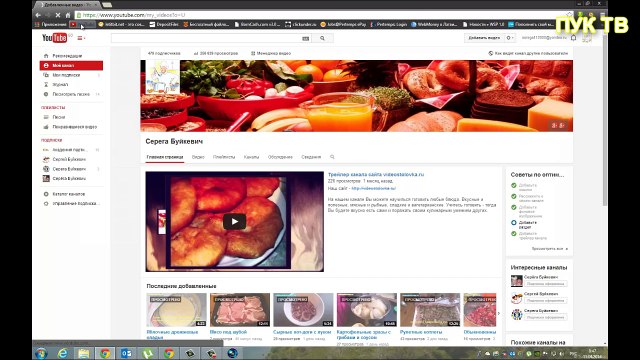Click the hourglass icon beside Журнал
This screenshot has height=360, width=640.
46,84
